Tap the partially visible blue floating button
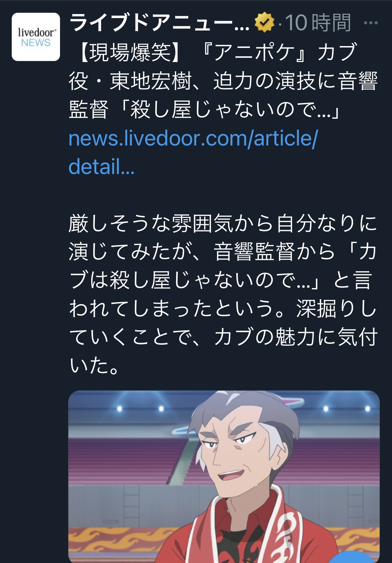392x563 pixels. coord(359,557)
